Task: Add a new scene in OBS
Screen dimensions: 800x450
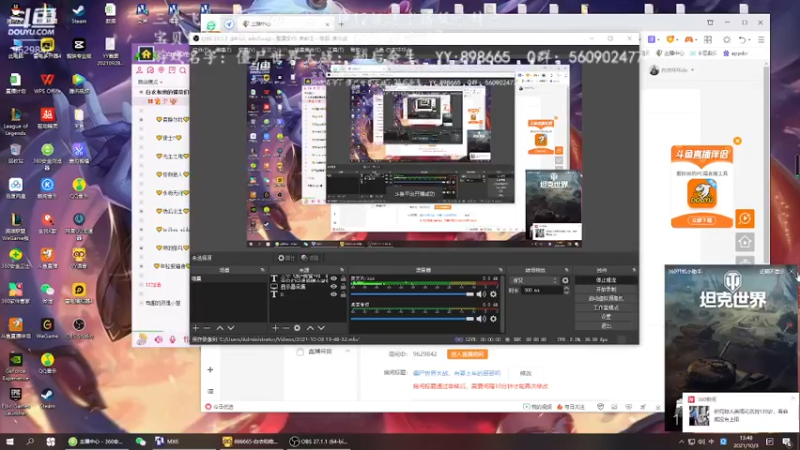Action: point(195,328)
